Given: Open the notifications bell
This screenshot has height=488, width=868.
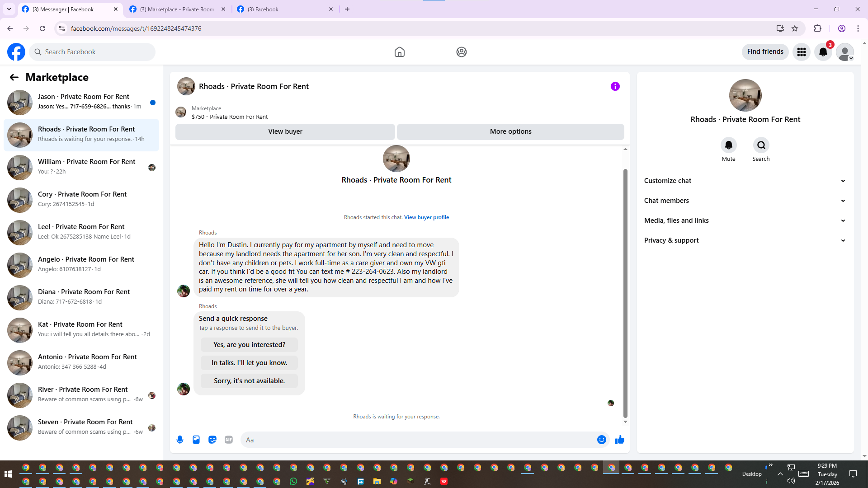Looking at the screenshot, I should pyautogui.click(x=823, y=52).
